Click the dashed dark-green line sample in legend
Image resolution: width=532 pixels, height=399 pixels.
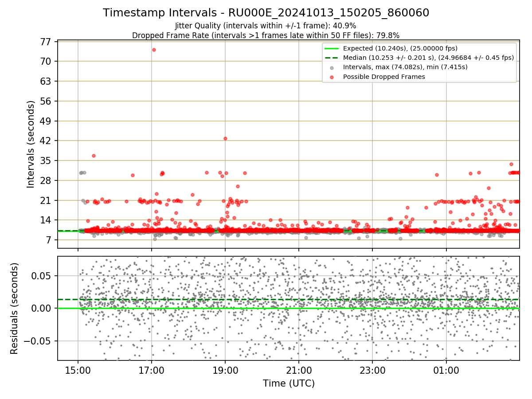[332, 58]
